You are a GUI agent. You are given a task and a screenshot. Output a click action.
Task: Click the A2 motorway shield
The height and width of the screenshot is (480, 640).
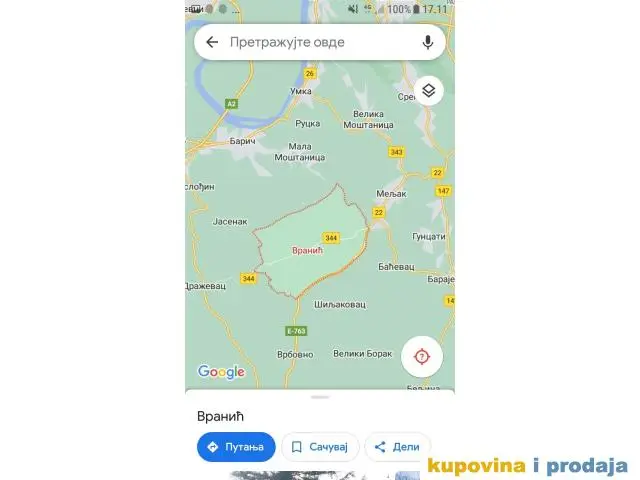click(x=231, y=104)
